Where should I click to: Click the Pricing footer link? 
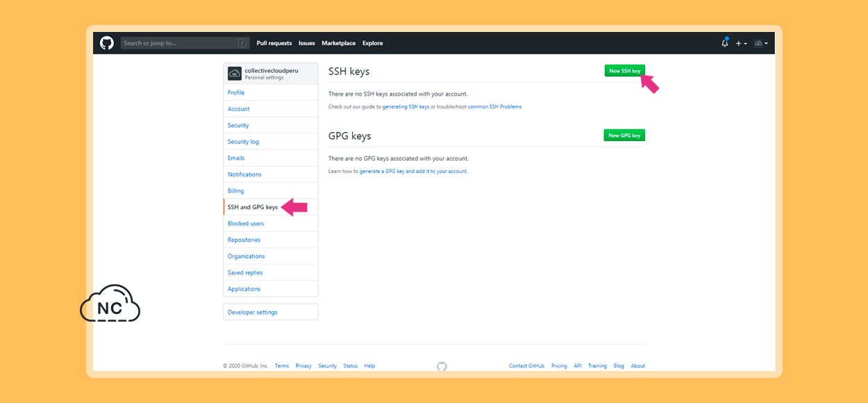click(559, 366)
